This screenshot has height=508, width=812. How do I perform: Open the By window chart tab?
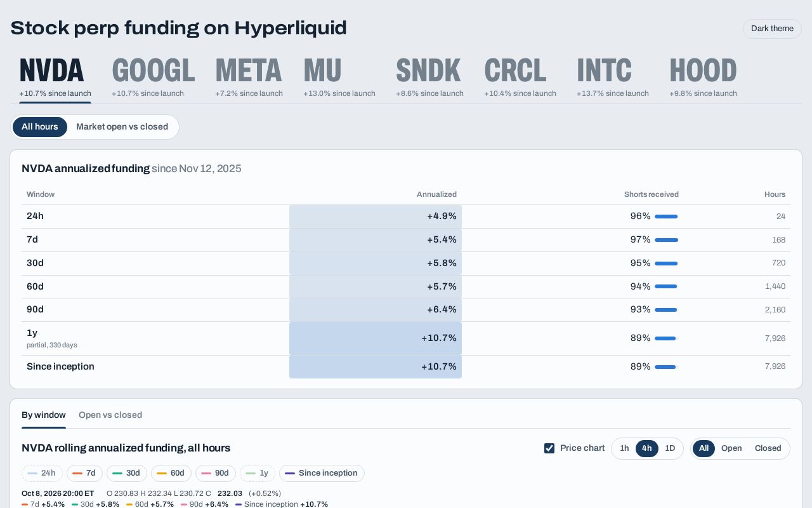coord(44,415)
